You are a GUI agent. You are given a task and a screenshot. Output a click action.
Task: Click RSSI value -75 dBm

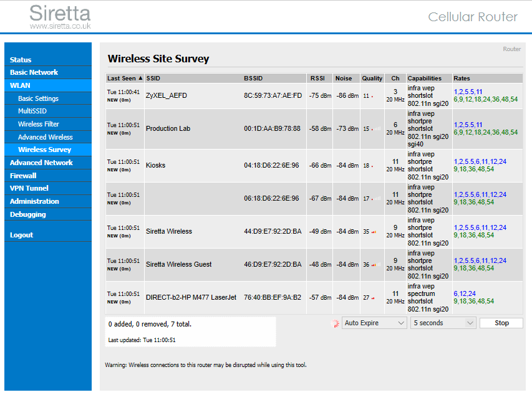coord(320,95)
